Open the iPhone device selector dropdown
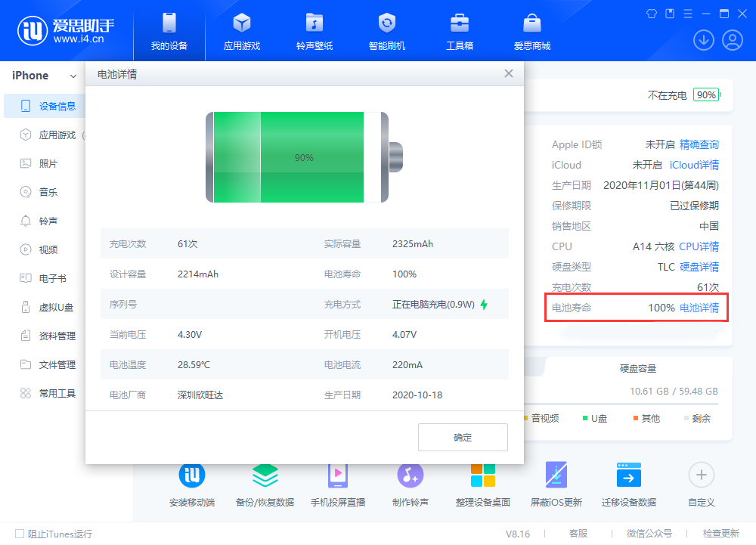The height and width of the screenshot is (545, 756). 42,76
